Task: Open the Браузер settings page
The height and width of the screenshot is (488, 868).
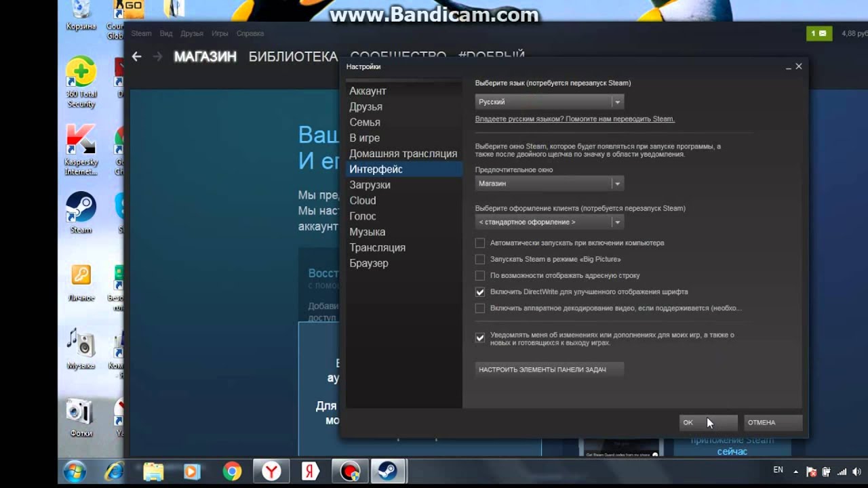Action: pyautogui.click(x=404, y=263)
